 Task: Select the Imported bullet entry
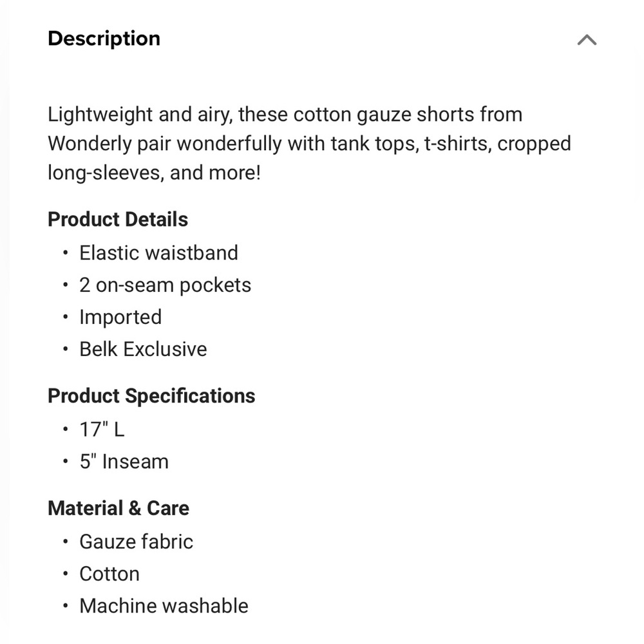[x=120, y=317]
